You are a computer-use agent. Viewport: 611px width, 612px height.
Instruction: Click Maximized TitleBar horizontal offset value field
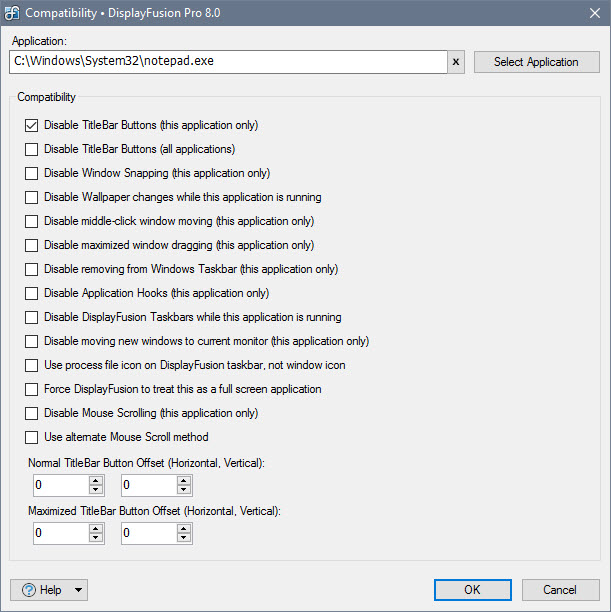[x=62, y=533]
